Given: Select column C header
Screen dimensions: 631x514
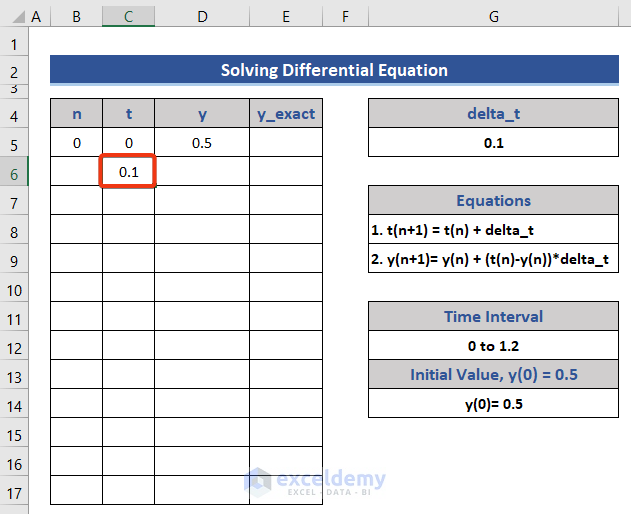Looking at the screenshot, I should [128, 17].
